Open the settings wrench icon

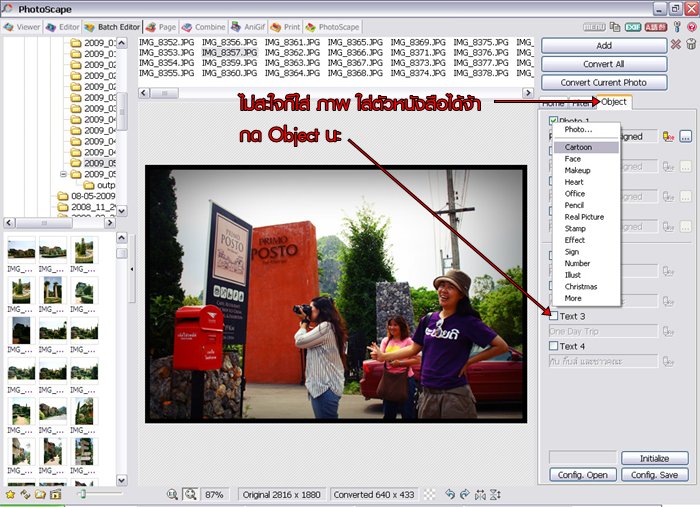(677, 27)
